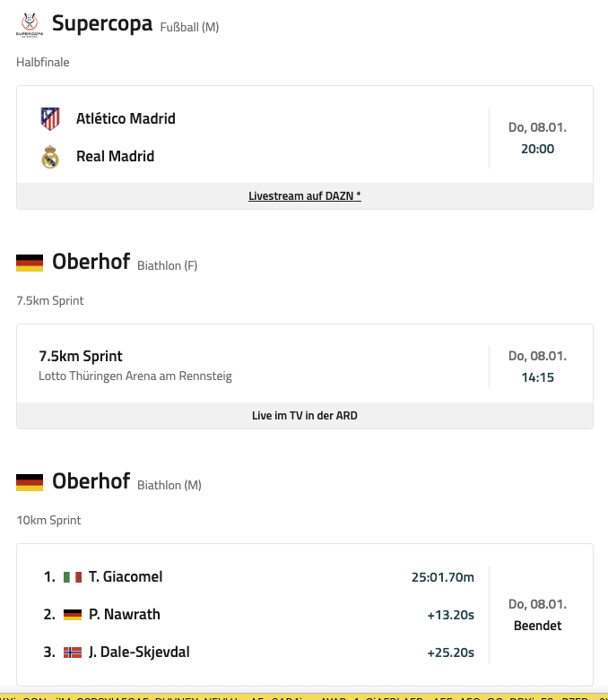Click the Supercopa competition logo
608x700 pixels.
coord(29,25)
